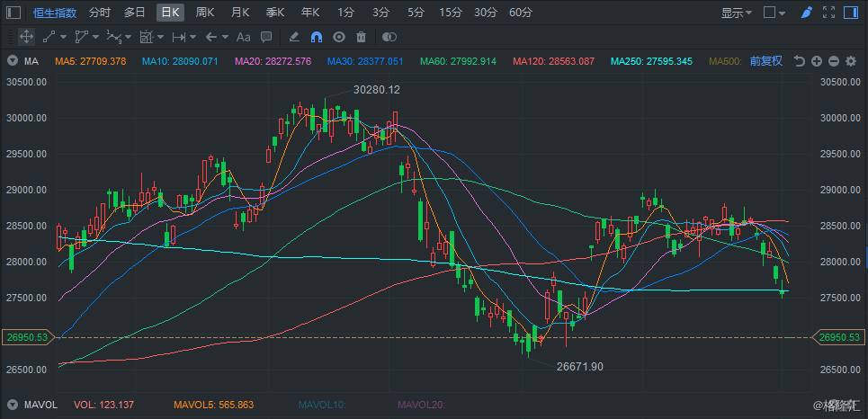This screenshot has height=419, width=868.
Task: Expand the MAVOL indicator arrow
Action: pos(12,405)
